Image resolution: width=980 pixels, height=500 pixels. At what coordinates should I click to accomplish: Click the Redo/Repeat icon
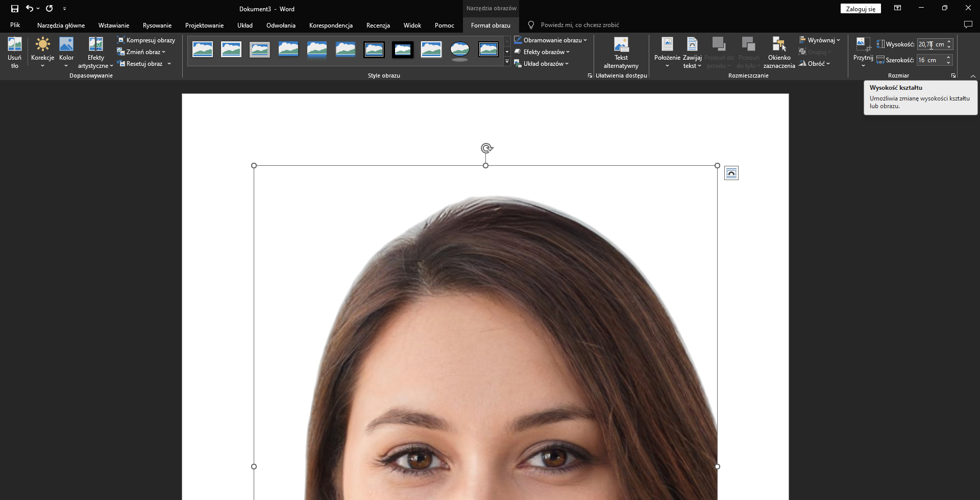click(49, 9)
